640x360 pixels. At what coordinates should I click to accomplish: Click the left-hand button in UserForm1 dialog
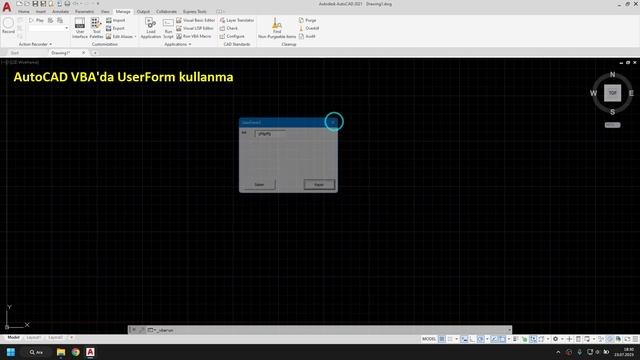pyautogui.click(x=260, y=184)
